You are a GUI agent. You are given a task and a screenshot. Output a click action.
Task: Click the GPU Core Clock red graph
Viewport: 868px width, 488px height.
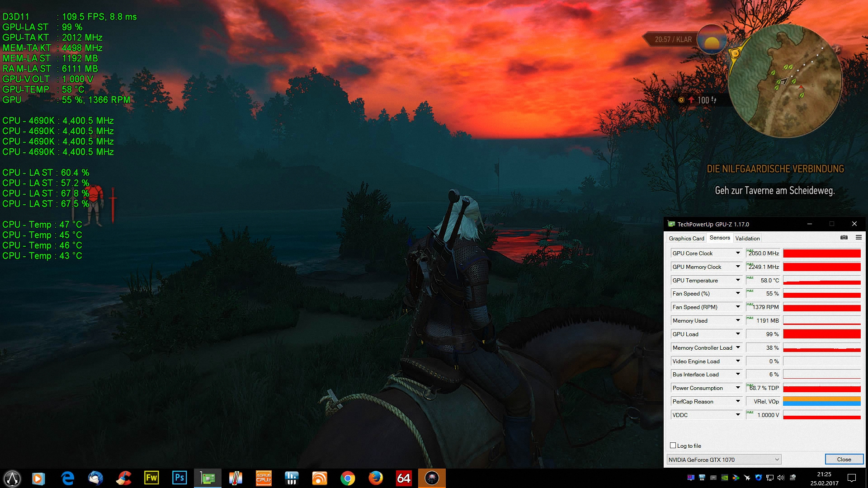[x=822, y=253]
